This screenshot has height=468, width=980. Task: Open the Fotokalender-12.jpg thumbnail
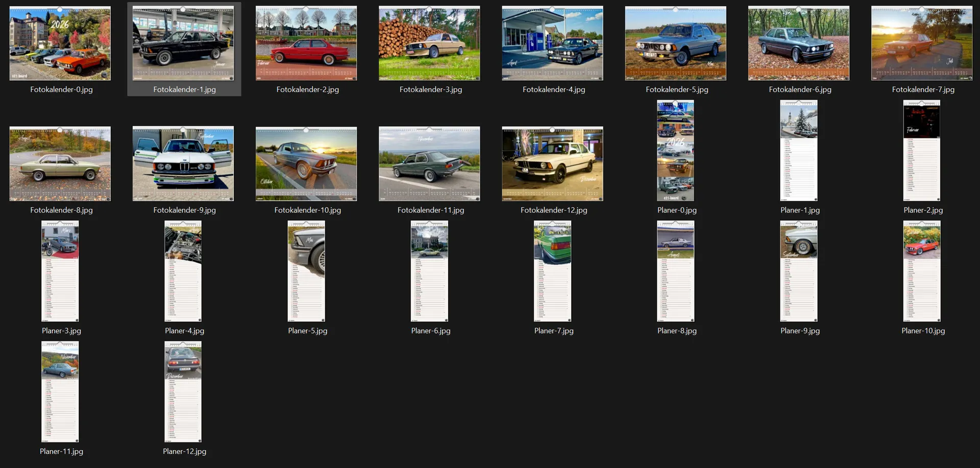pyautogui.click(x=552, y=164)
